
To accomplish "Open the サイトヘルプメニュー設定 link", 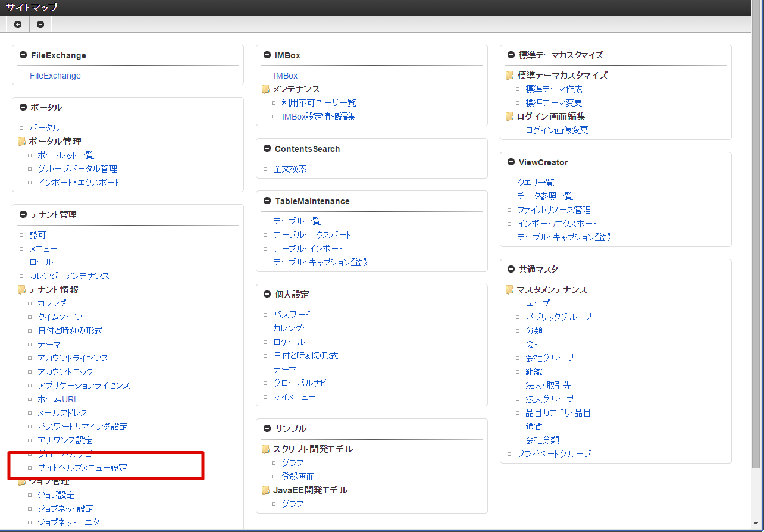I will [x=82, y=468].
